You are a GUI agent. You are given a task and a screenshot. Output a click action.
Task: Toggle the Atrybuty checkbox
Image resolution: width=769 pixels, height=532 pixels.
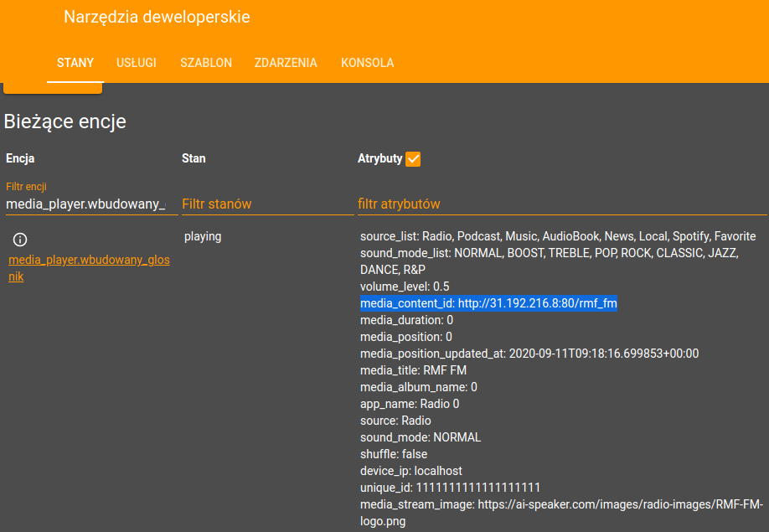[x=413, y=159]
